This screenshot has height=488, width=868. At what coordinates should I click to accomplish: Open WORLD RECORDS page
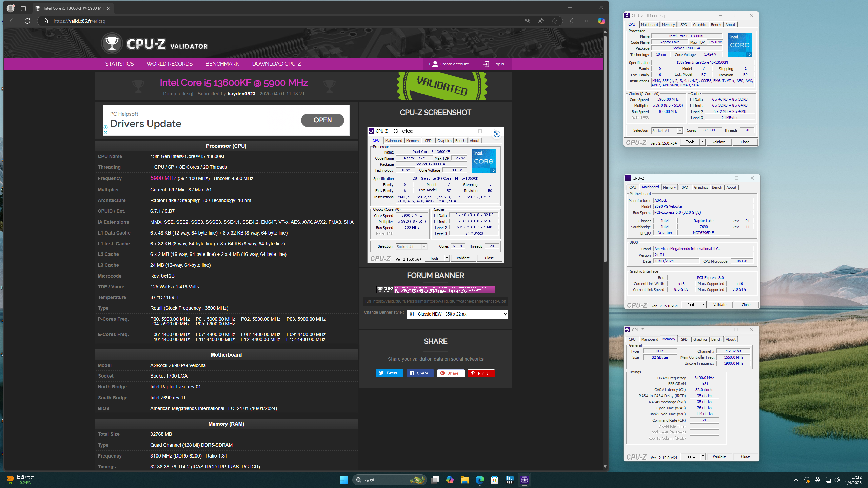click(170, 64)
